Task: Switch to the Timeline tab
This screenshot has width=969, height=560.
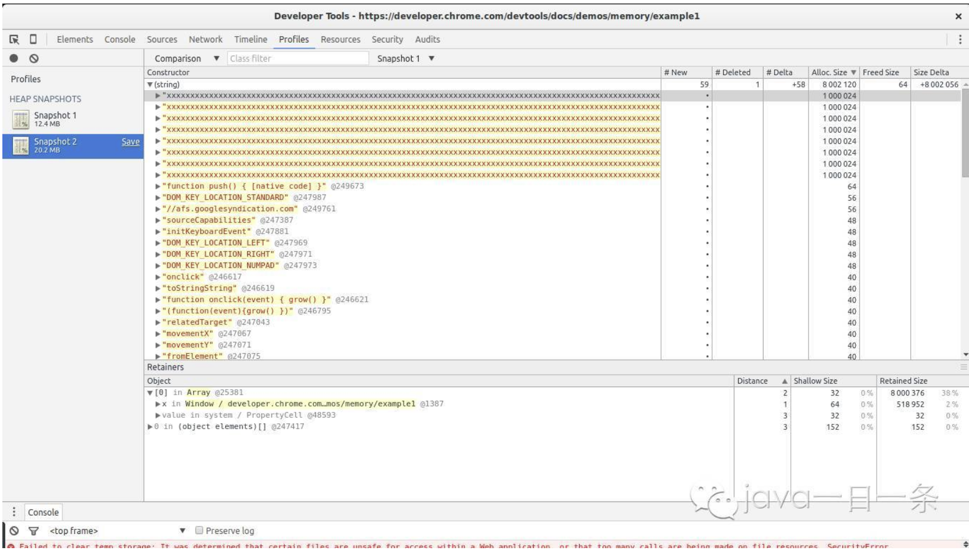Action: (x=251, y=40)
